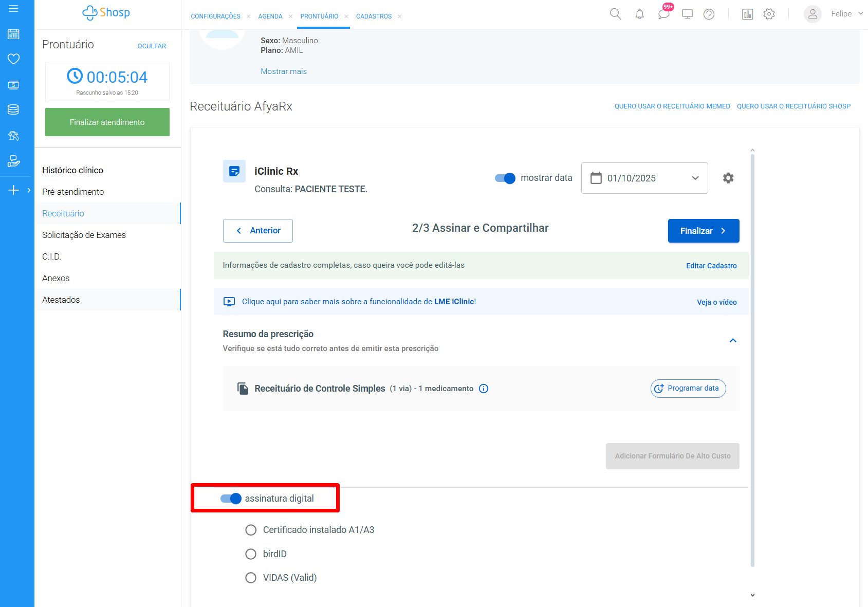Switch to the AGENDA tab
The image size is (868, 607).
pos(270,16)
